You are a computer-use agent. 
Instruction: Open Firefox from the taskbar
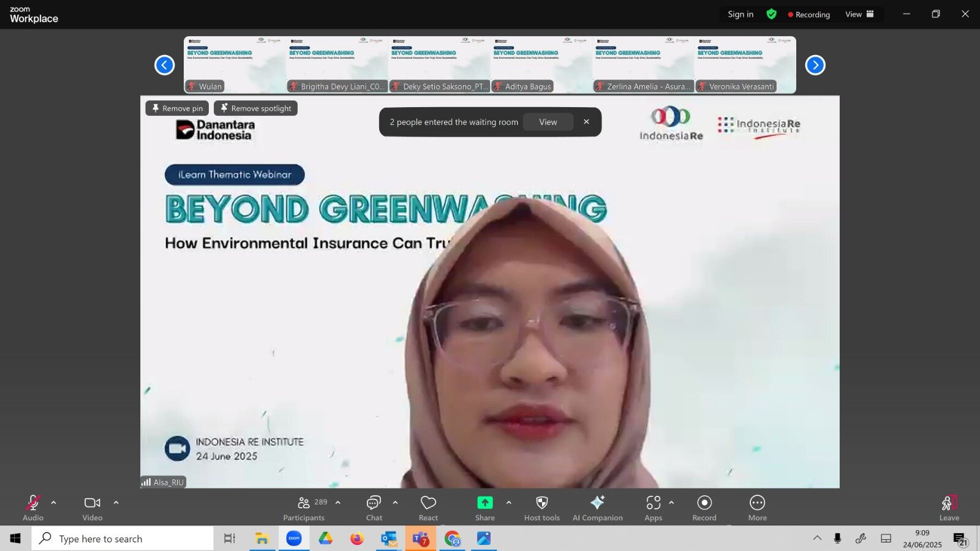(357, 538)
